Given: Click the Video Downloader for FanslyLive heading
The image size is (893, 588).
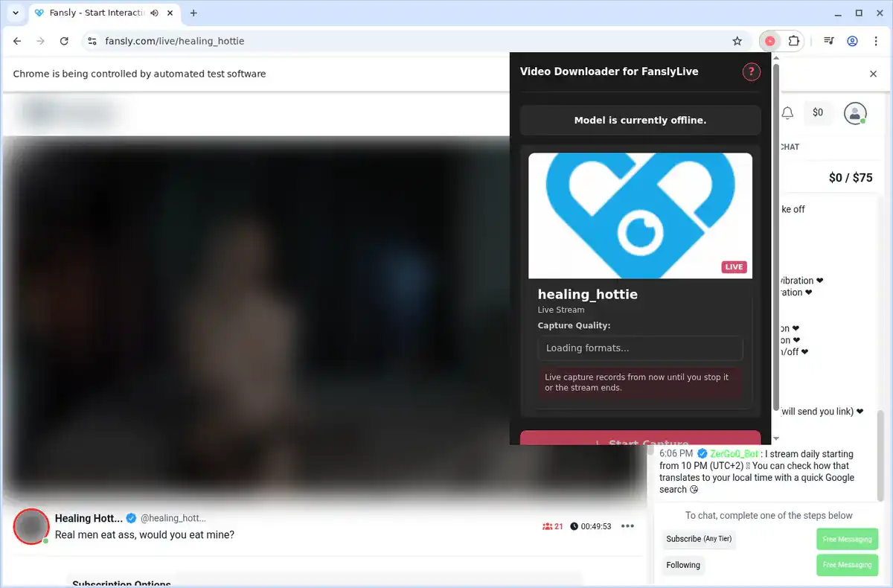Looking at the screenshot, I should (609, 71).
